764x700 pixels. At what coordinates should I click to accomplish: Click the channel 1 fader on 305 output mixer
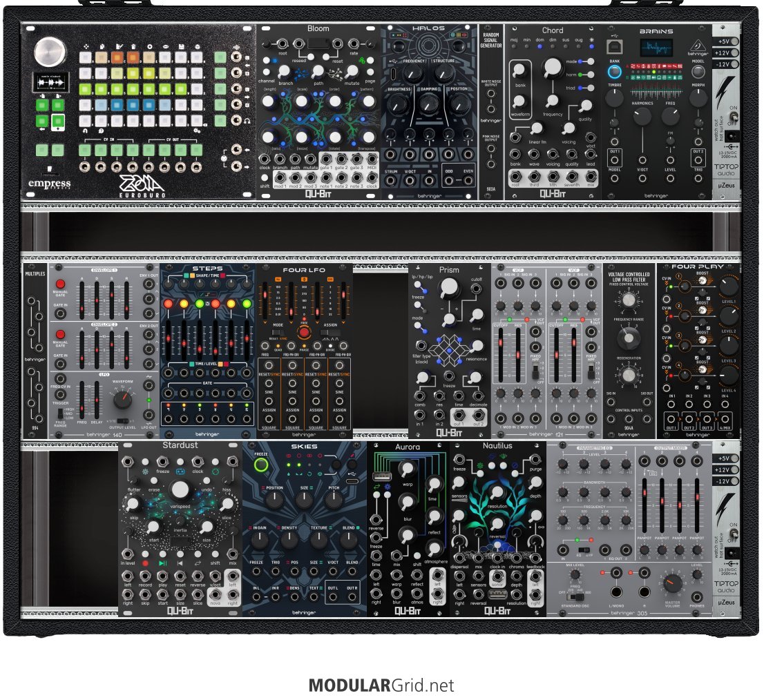point(644,505)
